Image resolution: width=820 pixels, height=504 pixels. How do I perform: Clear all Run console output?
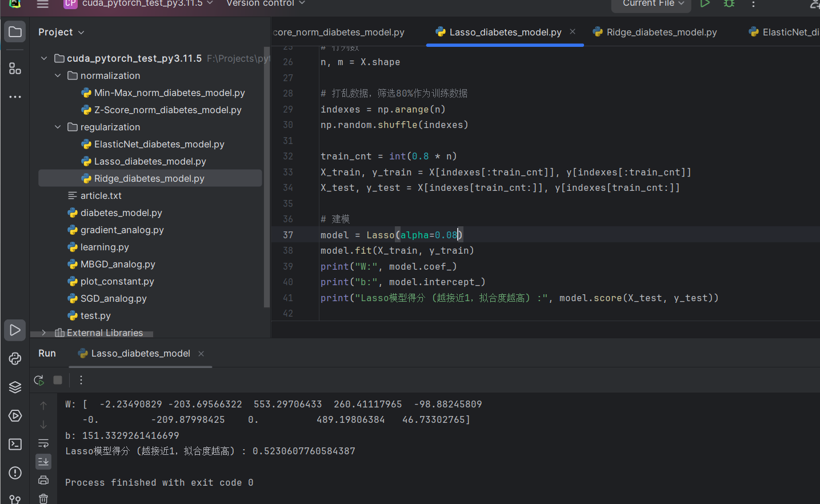[43, 498]
